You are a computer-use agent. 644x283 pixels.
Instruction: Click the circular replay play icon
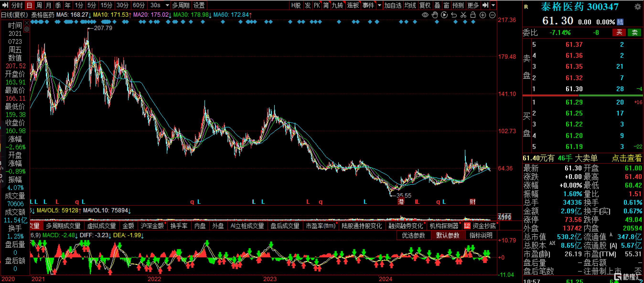coord(444,15)
